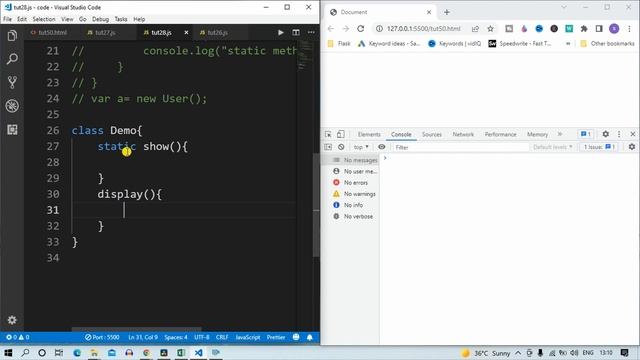
Task: Open the Help menu in VS Code
Action: pyautogui.click(x=139, y=19)
